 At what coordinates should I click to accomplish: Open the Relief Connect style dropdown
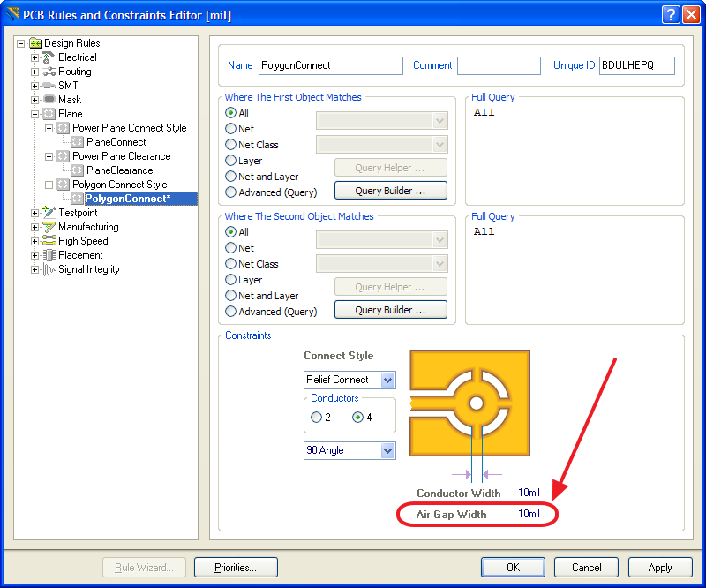[387, 380]
